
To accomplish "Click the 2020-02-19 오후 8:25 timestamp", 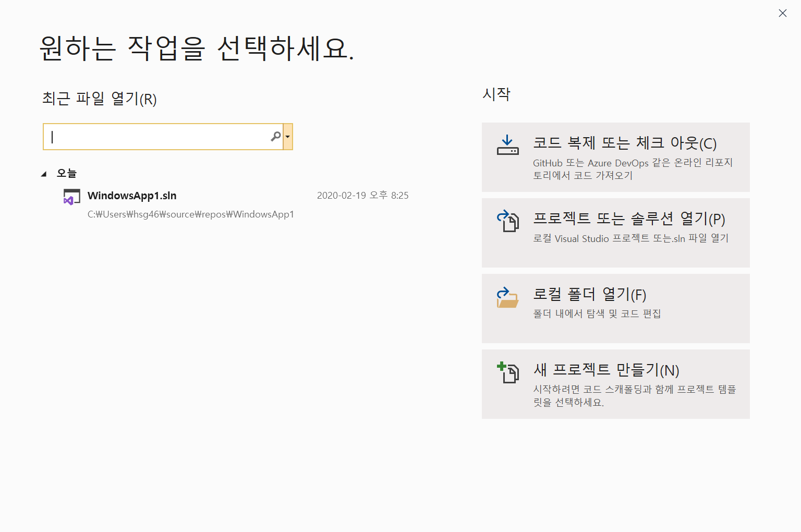I will pos(363,196).
